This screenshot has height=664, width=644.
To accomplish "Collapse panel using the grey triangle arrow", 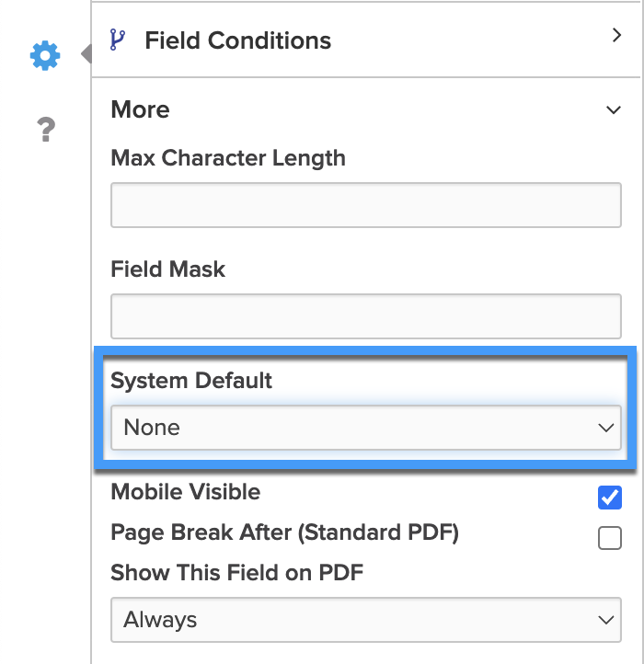I will 86,53.
